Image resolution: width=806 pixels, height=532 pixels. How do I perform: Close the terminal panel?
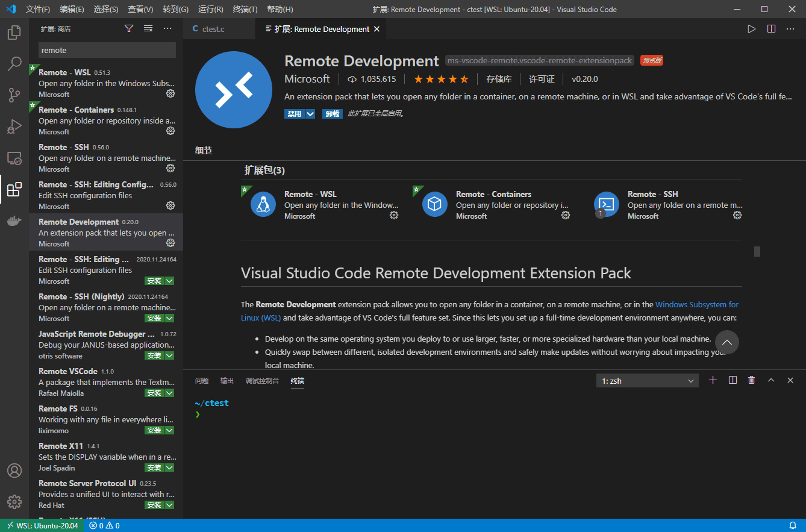click(790, 380)
